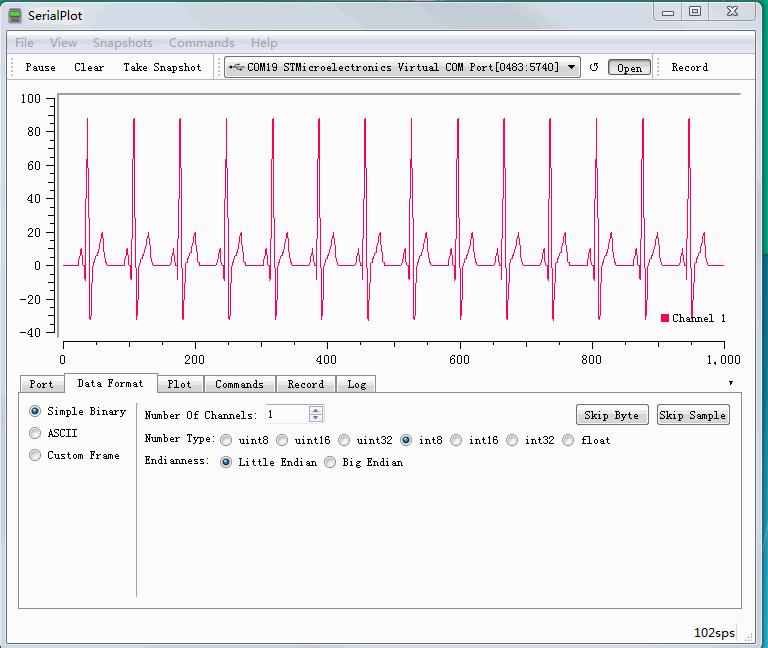Image resolution: width=768 pixels, height=648 pixels.
Task: Open the View menu
Action: point(63,43)
